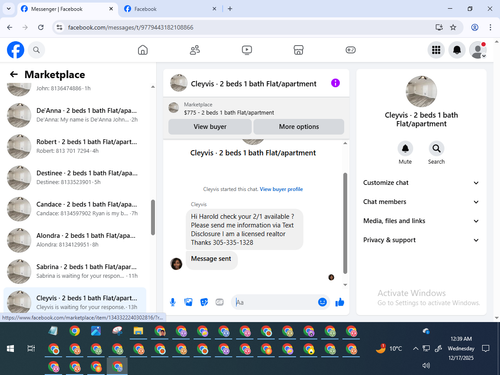The image size is (500, 375).
Task: Open Robert conversation
Action: tap(75, 146)
